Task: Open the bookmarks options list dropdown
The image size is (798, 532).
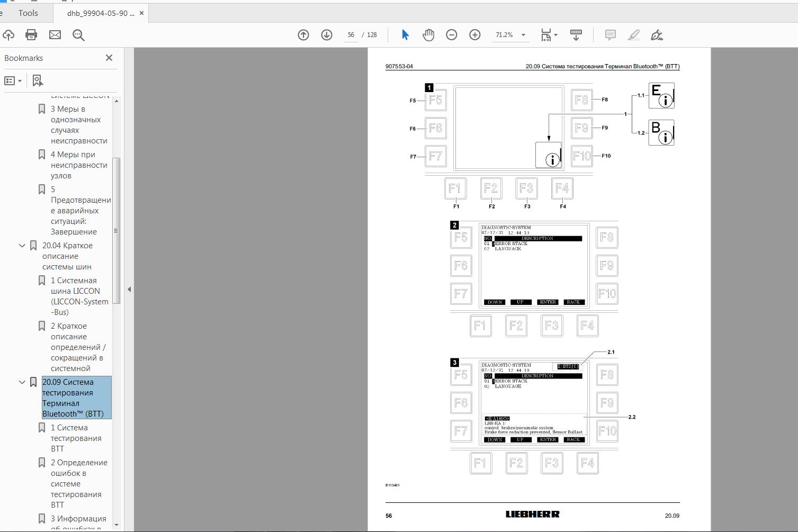Action: [x=13, y=80]
